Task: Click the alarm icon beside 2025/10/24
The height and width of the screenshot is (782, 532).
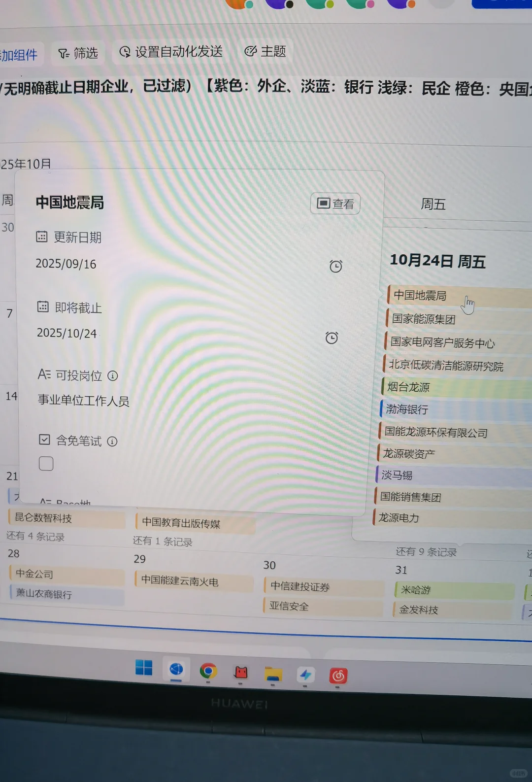Action: [x=332, y=338]
